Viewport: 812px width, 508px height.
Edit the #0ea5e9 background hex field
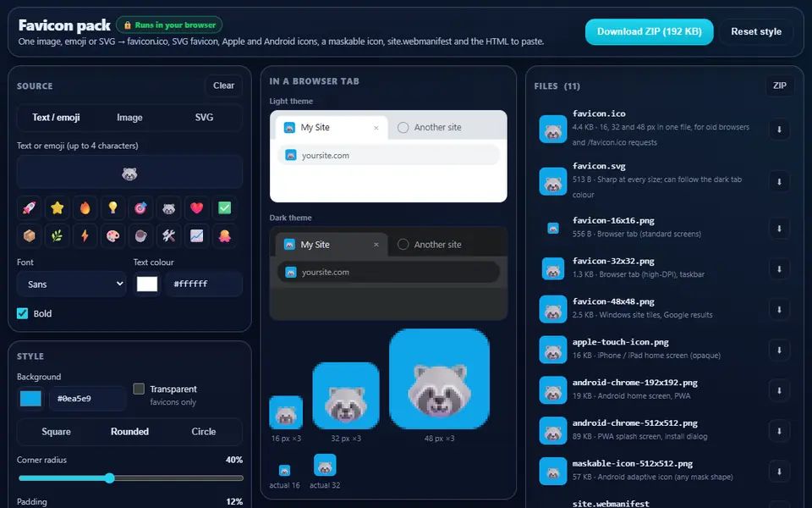click(87, 398)
